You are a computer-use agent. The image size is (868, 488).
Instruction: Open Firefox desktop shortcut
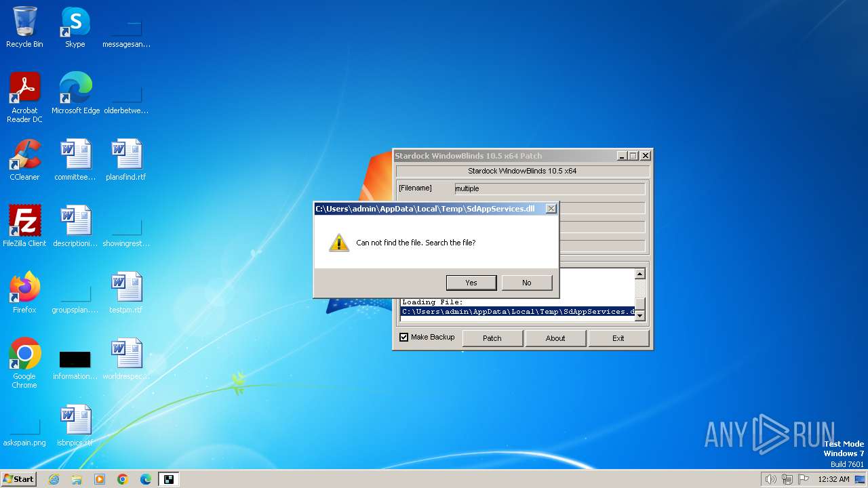(24, 293)
